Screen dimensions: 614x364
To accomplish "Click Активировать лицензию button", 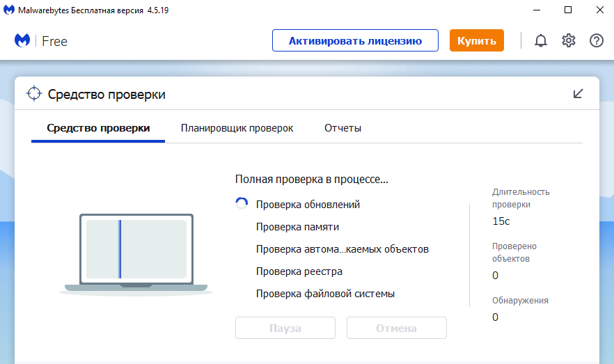I will (355, 40).
